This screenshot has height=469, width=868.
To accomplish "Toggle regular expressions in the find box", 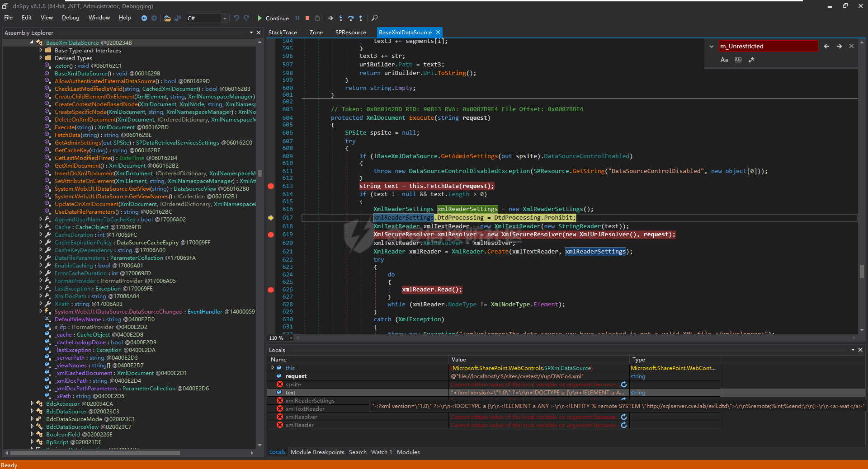I will tap(751, 60).
